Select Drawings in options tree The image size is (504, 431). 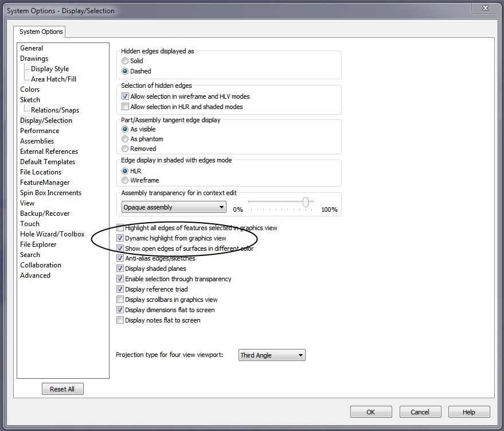34,58
